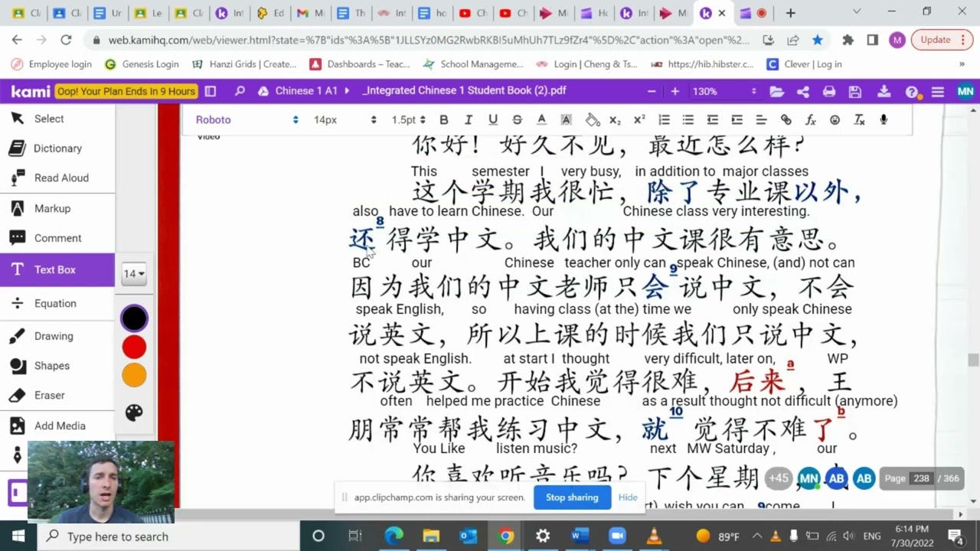The image size is (980, 551).
Task: Download the document using download icon
Action: [884, 92]
